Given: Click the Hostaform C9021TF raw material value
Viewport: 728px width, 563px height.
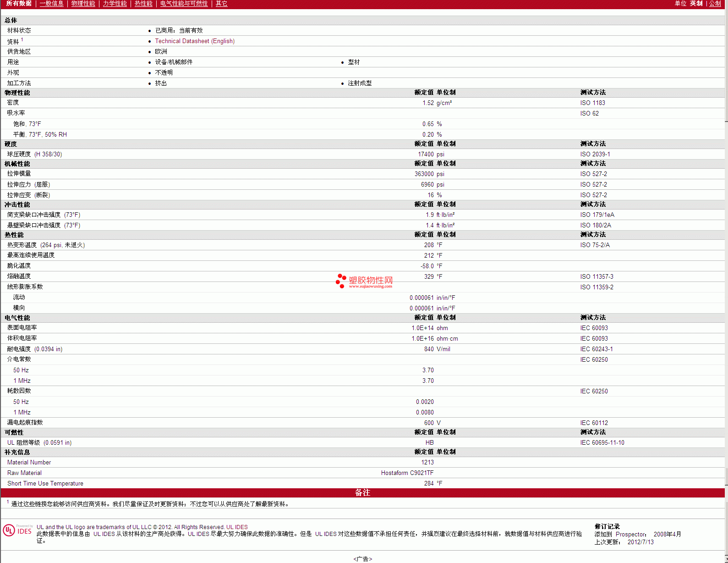Looking at the screenshot, I should (x=407, y=473).
